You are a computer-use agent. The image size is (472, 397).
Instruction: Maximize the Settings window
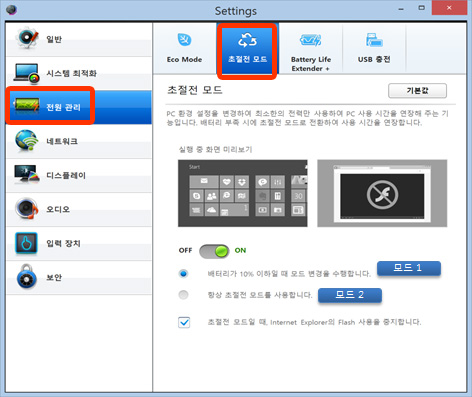point(422,8)
